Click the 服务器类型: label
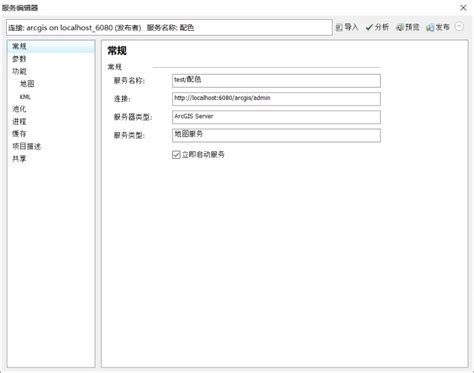This screenshot has width=474, height=373. point(133,117)
